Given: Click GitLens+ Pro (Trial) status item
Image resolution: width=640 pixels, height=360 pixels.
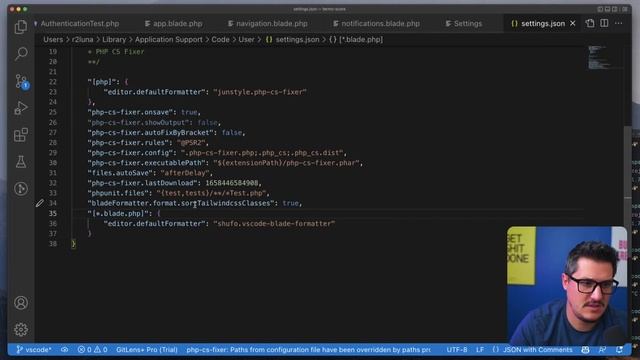Looking at the screenshot, I should point(147,350).
